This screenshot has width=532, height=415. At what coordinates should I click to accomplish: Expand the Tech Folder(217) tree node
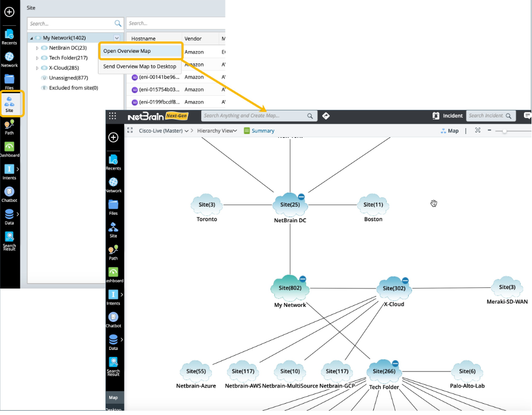coord(37,58)
